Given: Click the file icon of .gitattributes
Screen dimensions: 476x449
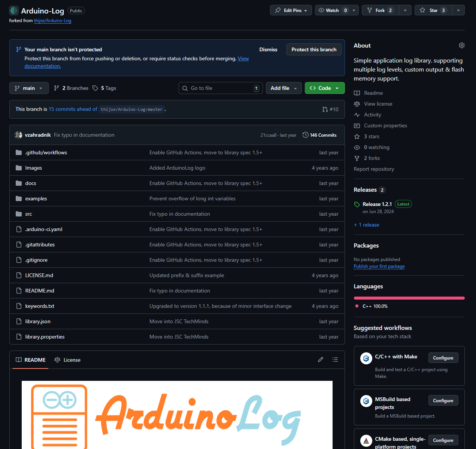Looking at the screenshot, I should [19, 245].
